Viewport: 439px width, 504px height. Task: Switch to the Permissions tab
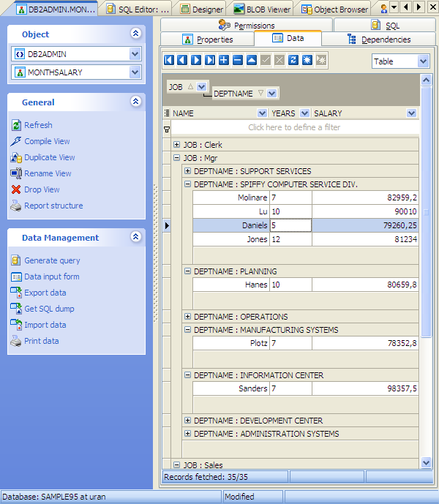(247, 25)
